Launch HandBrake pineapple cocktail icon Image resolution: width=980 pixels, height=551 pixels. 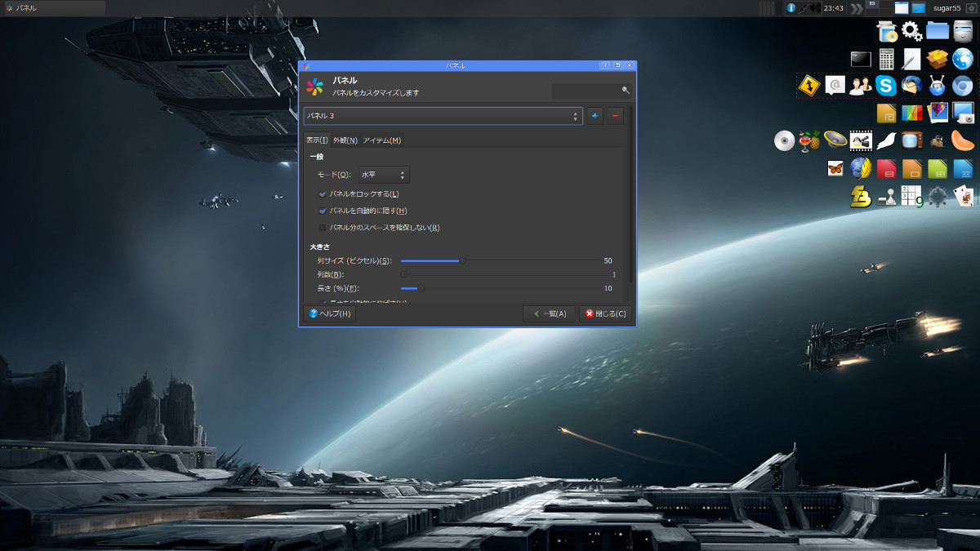[810, 140]
